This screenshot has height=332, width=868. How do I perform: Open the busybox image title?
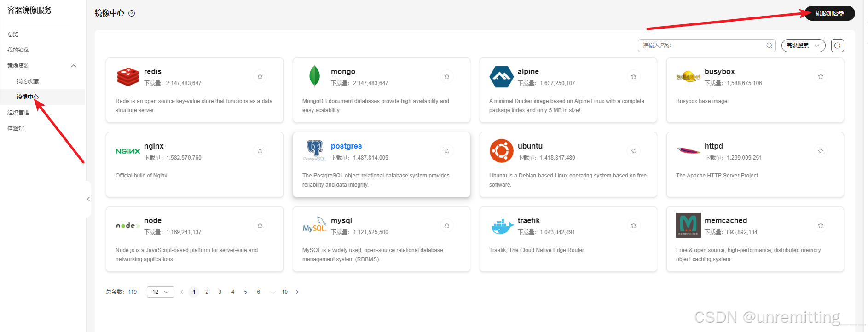point(720,71)
